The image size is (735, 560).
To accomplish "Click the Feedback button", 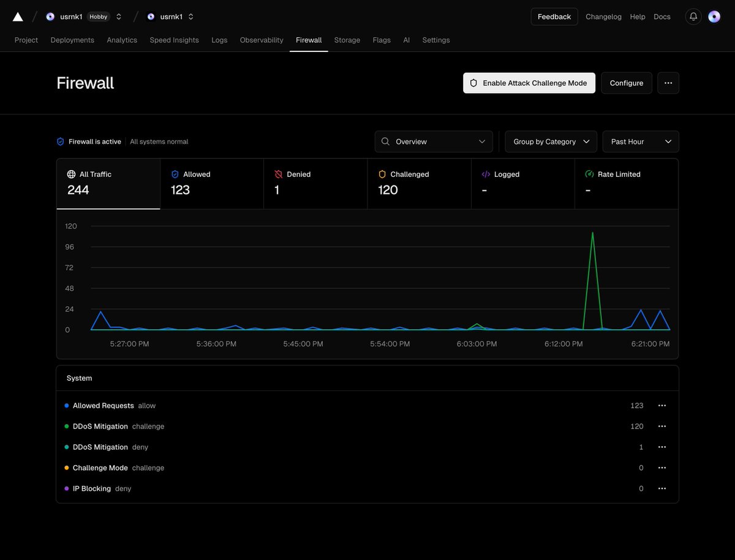I will click(x=554, y=17).
